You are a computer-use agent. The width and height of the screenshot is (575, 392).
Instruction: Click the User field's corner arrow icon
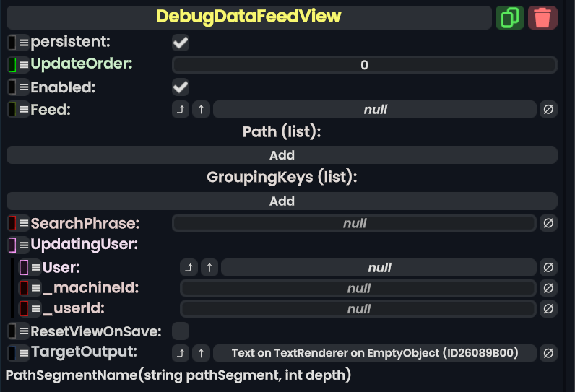[x=189, y=268]
